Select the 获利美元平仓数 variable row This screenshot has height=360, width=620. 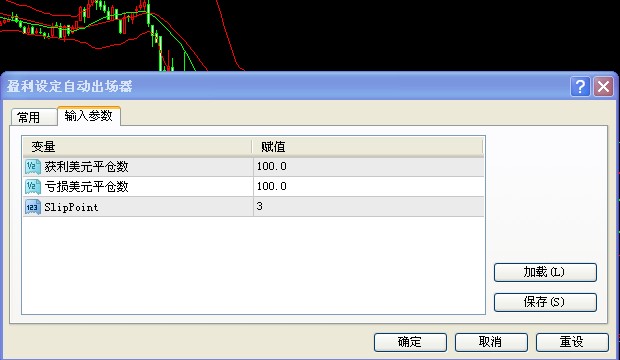pos(253,167)
